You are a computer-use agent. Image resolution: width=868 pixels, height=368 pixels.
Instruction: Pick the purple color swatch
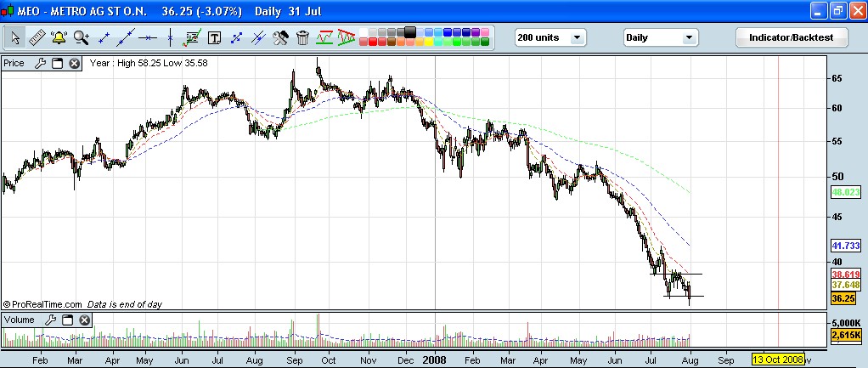coord(476,32)
